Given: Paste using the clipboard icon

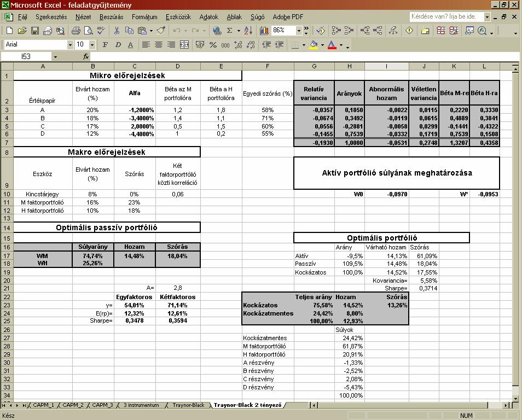Looking at the screenshot, I should click(x=142, y=31).
